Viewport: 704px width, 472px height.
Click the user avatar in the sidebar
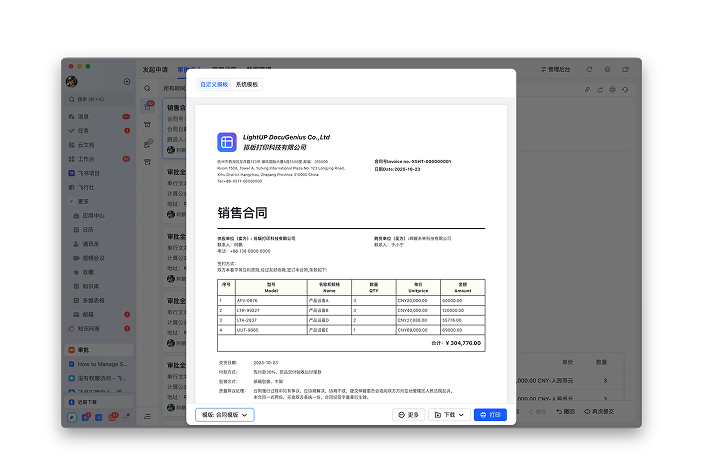point(72,81)
